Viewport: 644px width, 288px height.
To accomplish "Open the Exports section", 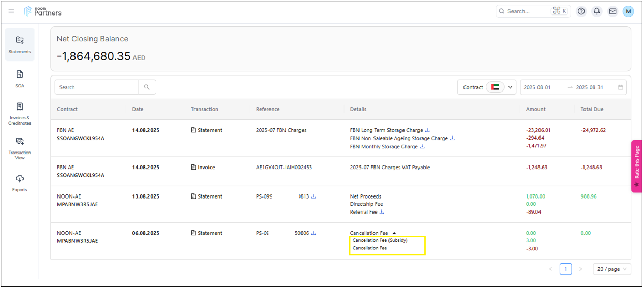I will [x=20, y=183].
